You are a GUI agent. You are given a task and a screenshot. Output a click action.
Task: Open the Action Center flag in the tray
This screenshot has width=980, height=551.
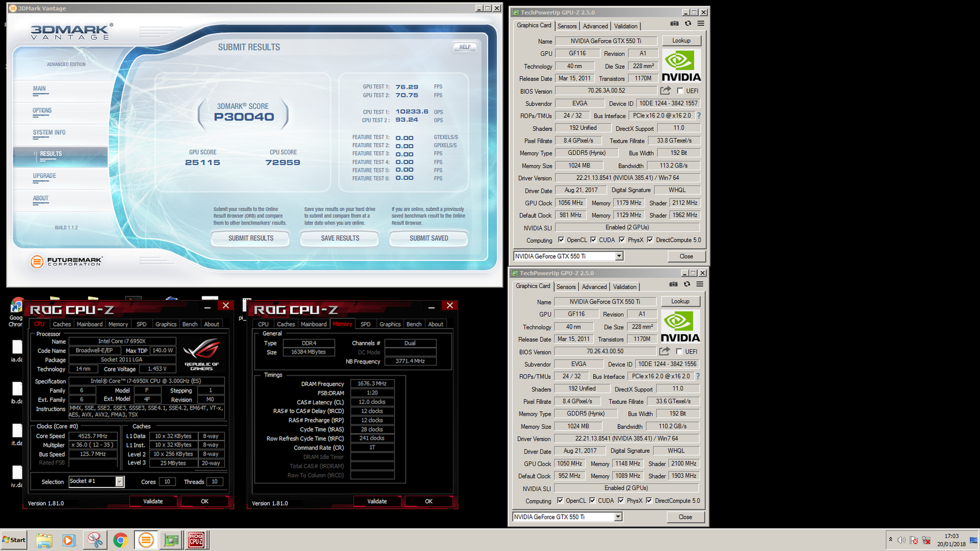click(x=914, y=540)
